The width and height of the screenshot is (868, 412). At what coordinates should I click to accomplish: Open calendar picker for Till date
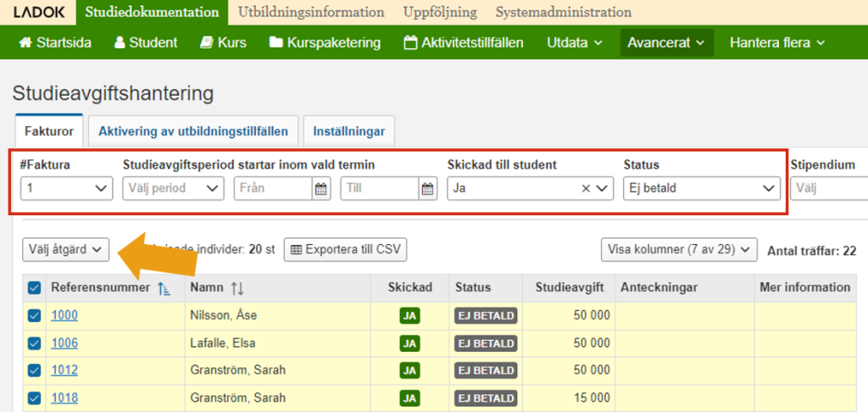pyautogui.click(x=428, y=189)
